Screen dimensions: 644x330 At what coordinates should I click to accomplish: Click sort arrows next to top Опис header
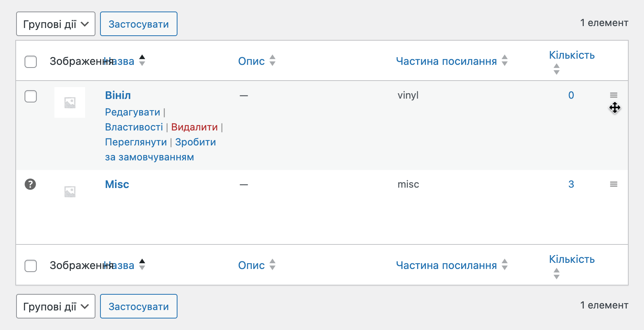pos(273,60)
